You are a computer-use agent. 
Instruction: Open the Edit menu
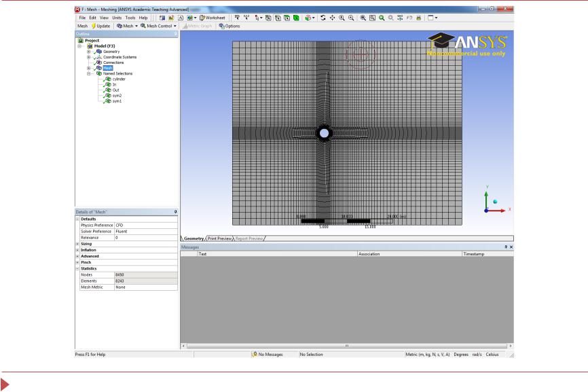point(92,18)
